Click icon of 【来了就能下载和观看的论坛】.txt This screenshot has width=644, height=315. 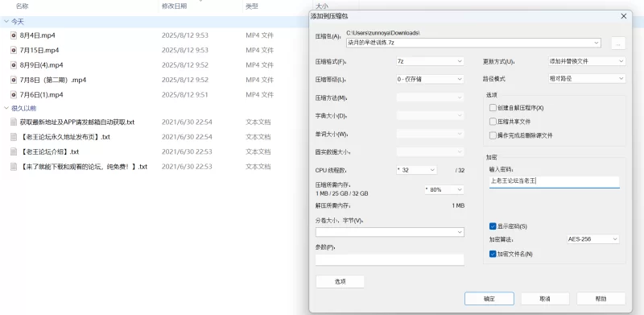tap(14, 167)
